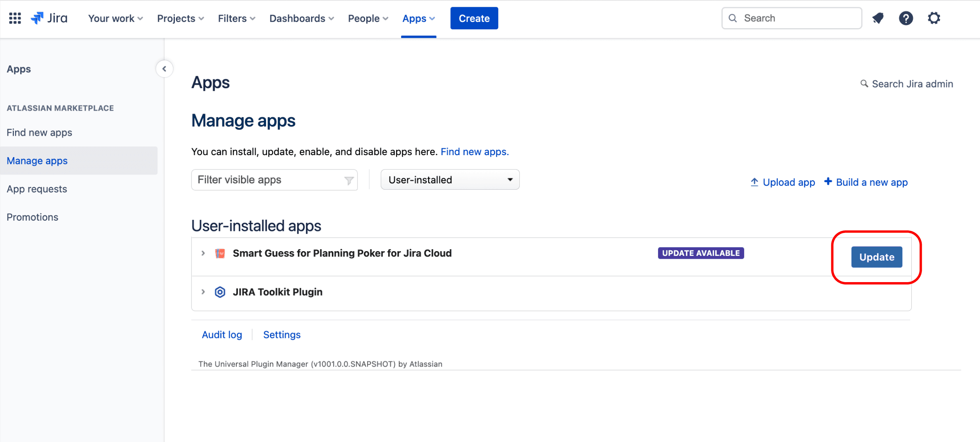Open the Dashboards menu
This screenshot has width=980, height=442.
pos(301,18)
